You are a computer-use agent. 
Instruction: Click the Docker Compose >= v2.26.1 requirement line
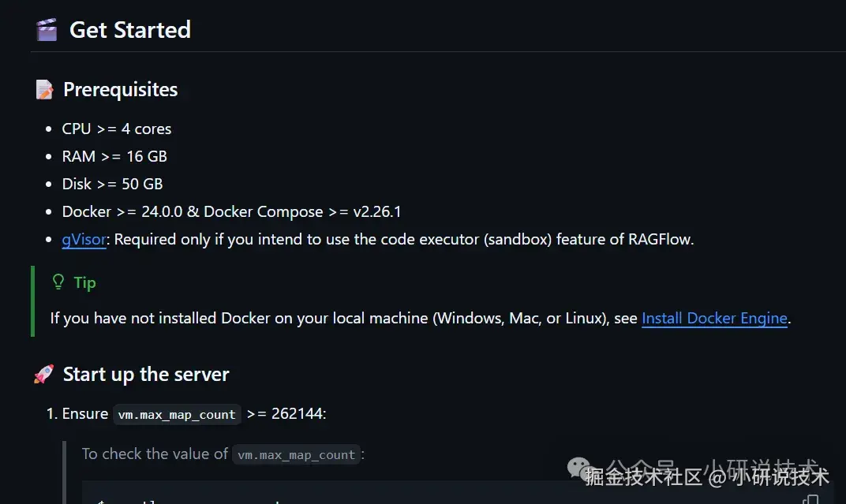coord(231,212)
